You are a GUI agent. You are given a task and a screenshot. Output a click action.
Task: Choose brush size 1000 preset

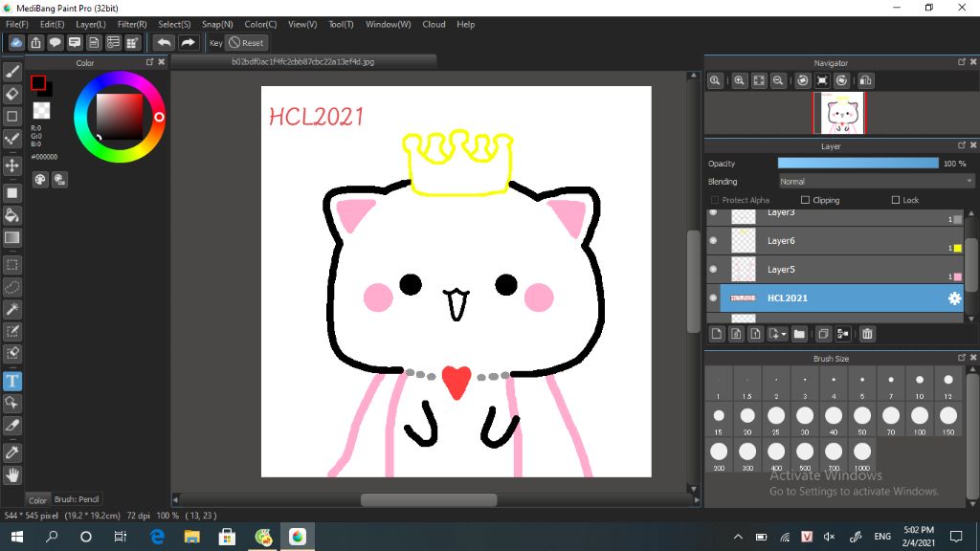pos(862,456)
